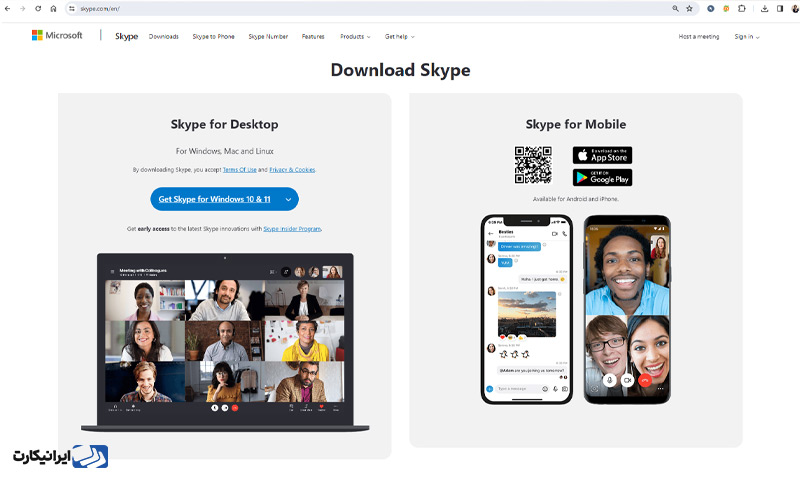
Task: Click Host a meeting
Action: 698,37
